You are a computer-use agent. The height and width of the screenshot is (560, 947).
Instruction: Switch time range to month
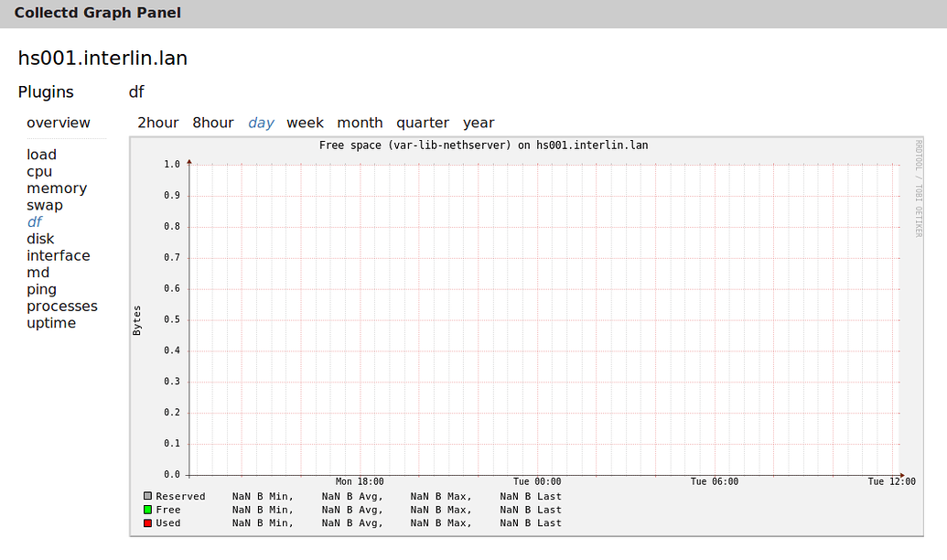click(360, 123)
